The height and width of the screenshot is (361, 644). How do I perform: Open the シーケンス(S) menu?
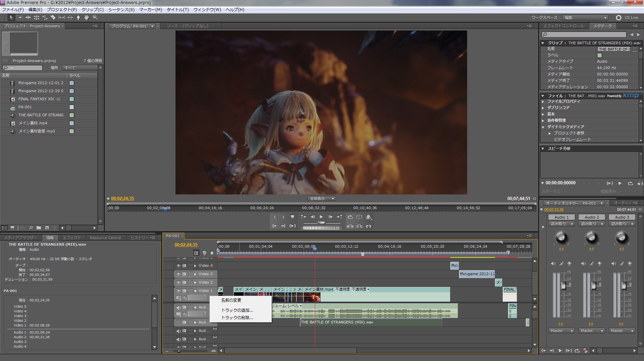pos(121,10)
